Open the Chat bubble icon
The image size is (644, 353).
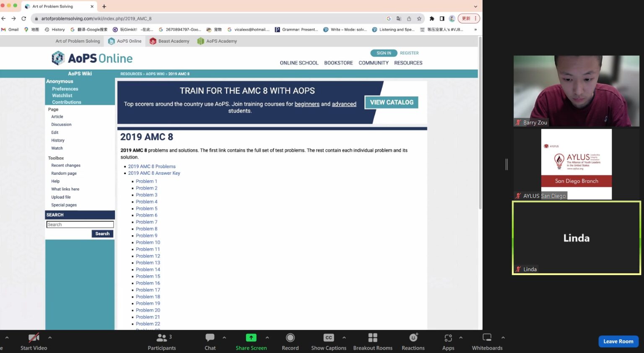210,337
